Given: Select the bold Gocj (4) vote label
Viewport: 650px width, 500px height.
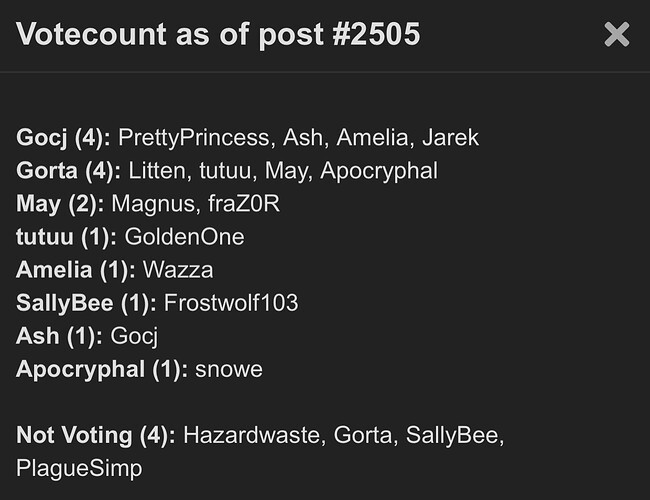Looking at the screenshot, I should (63, 138).
